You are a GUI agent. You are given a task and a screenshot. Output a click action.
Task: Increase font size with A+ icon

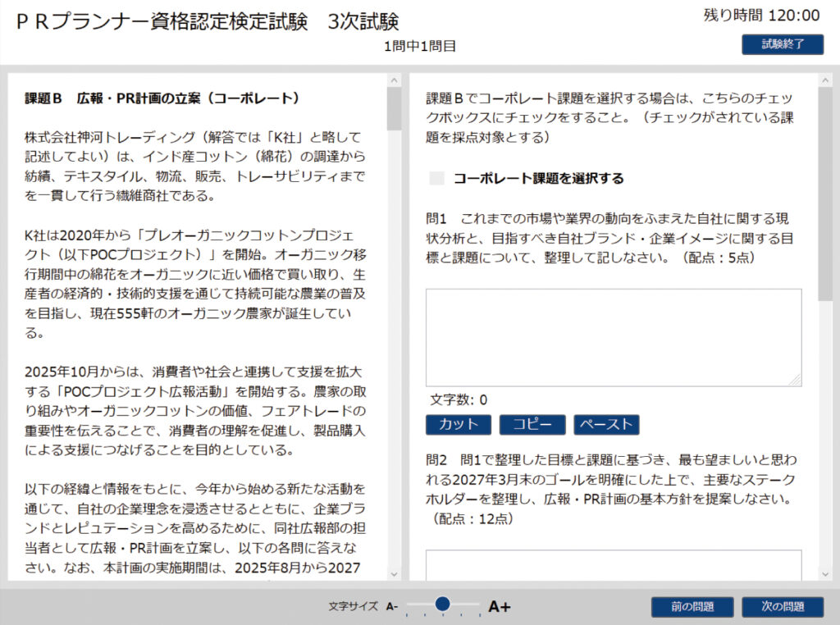tap(500, 607)
